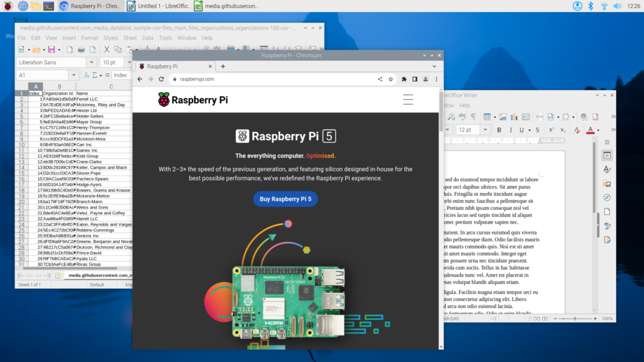644x362 pixels.
Task: Open the paste options dropdown arrow in Calc
Action: [x=136, y=49]
